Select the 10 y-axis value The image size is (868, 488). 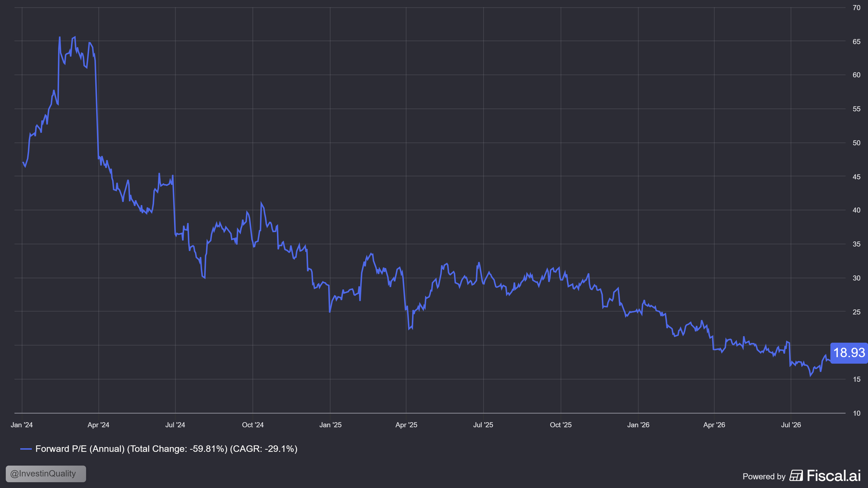click(856, 414)
